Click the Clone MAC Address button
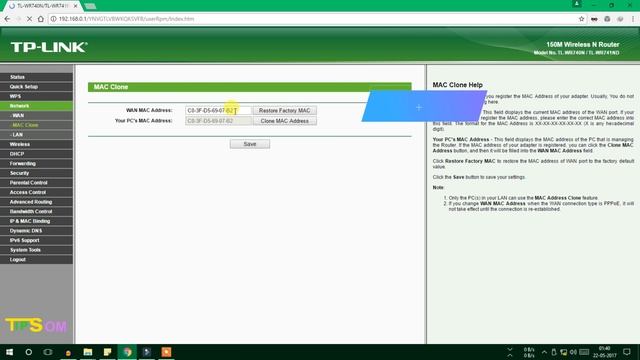 pos(284,121)
